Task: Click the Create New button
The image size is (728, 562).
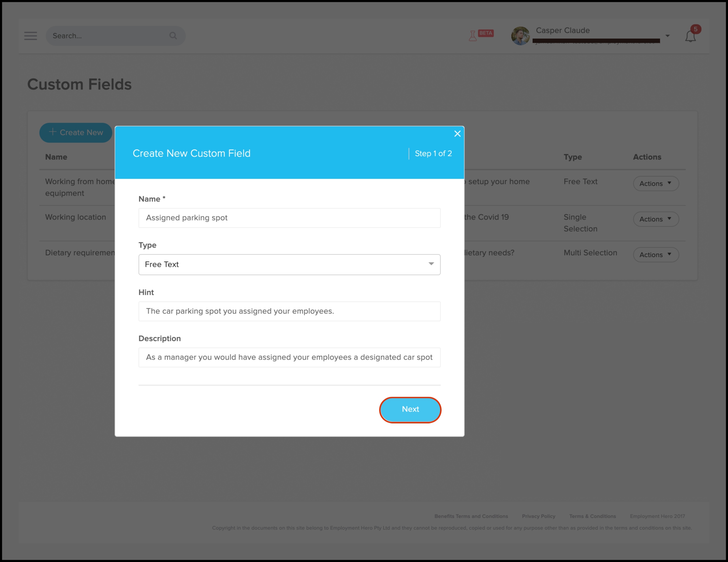Action: (76, 132)
